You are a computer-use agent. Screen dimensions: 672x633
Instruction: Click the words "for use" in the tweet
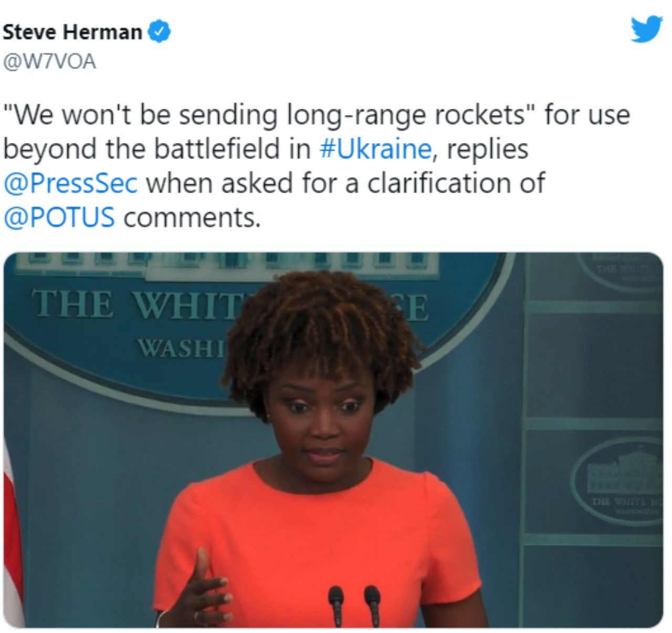pos(587,115)
